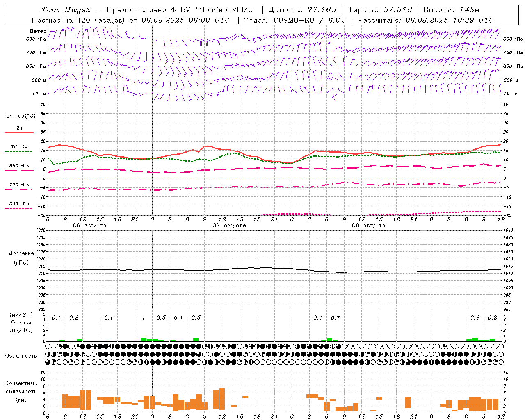Select the (км) unit label under облачность
This screenshot has width=525, height=420.
(x=21, y=399)
